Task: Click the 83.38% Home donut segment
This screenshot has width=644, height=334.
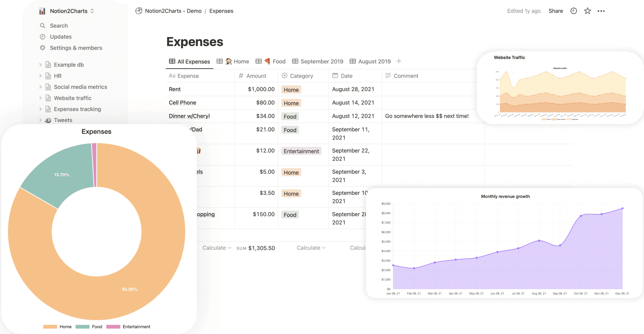Action: 129,289
